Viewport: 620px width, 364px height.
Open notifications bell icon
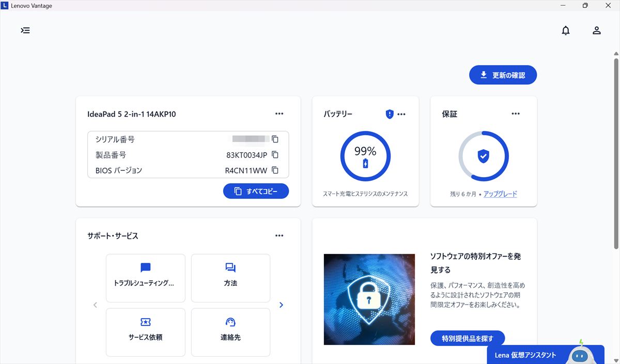(x=566, y=30)
